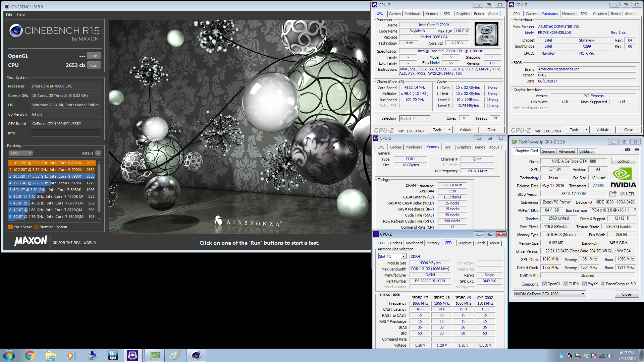
Task: Take a GPU-Z screenshot with the camera icon
Action: (x=627, y=150)
